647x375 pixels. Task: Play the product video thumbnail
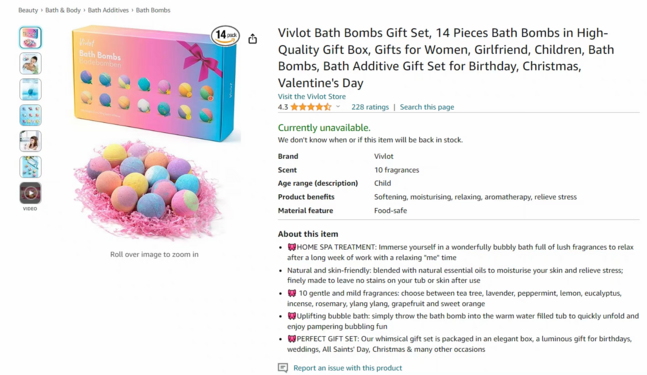click(x=30, y=193)
